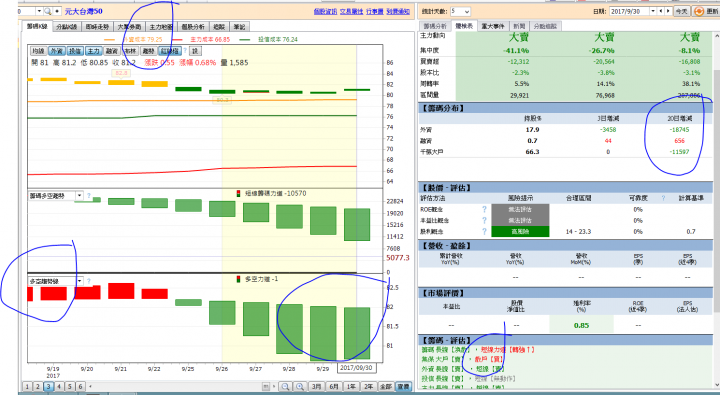The width and height of the screenshot is (720, 395).
Task: Open the 個股資訊 link
Action: tap(325, 11)
